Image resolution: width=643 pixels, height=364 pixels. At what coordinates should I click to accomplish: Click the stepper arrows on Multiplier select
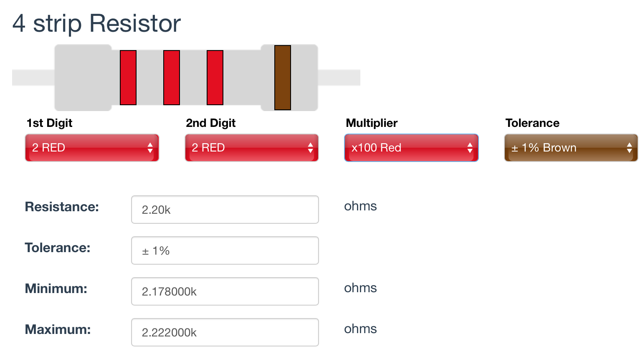click(x=470, y=148)
